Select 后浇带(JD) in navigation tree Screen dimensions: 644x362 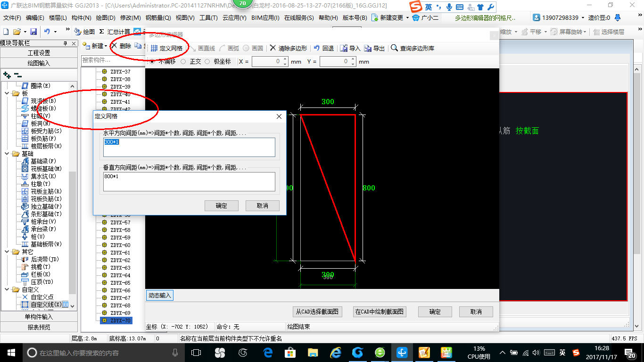point(40,259)
